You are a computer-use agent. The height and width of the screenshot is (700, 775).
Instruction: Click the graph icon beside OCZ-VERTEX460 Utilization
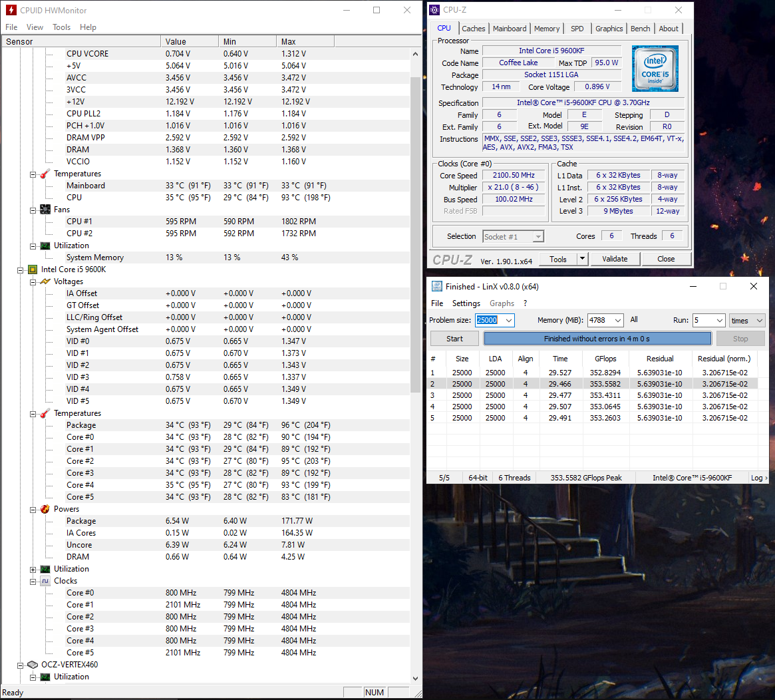tap(45, 677)
